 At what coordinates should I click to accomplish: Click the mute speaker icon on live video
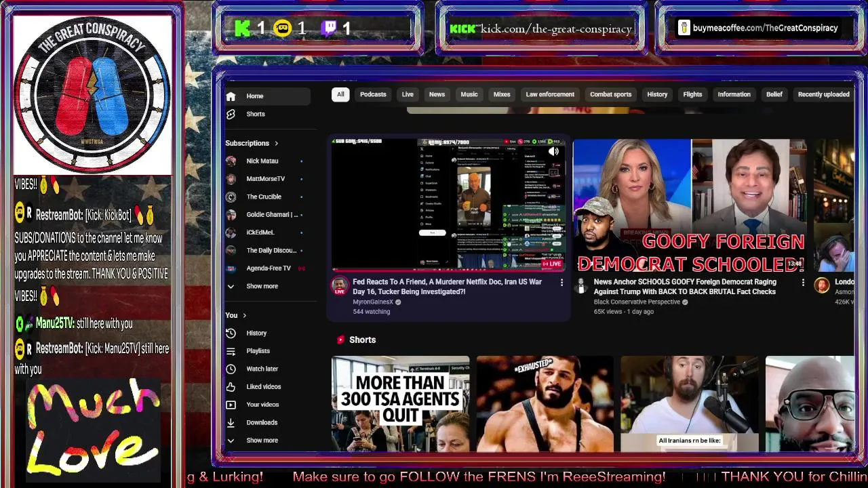tap(553, 152)
